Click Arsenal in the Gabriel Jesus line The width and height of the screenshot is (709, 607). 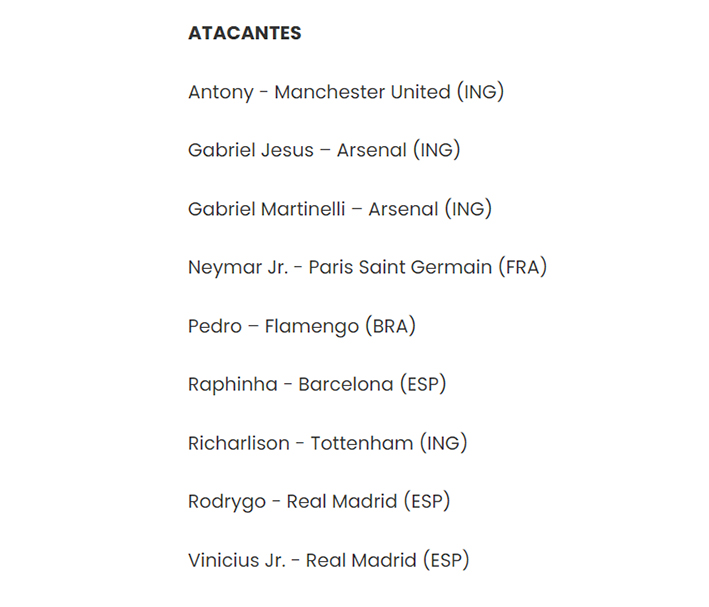(371, 150)
